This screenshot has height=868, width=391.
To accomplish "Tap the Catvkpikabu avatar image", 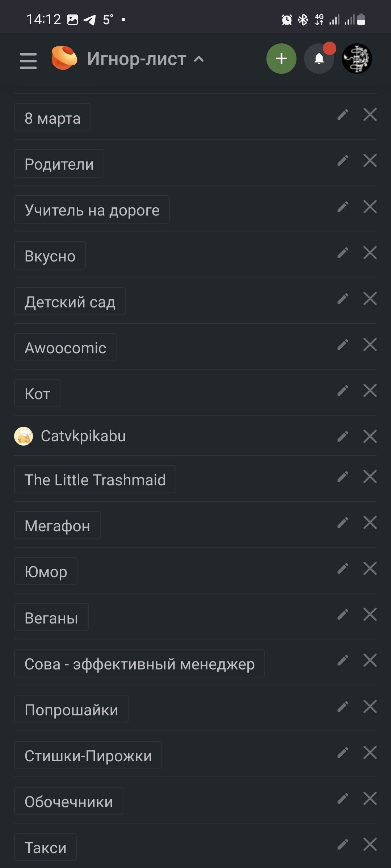I will point(24,436).
